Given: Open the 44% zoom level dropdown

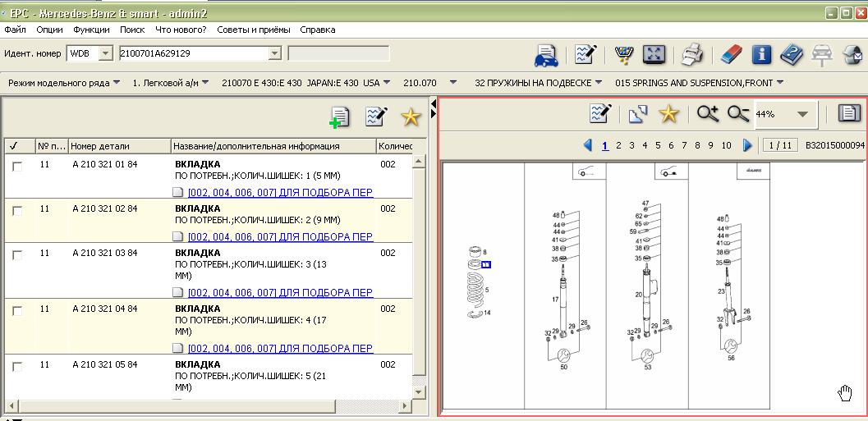Looking at the screenshot, I should click(x=802, y=115).
